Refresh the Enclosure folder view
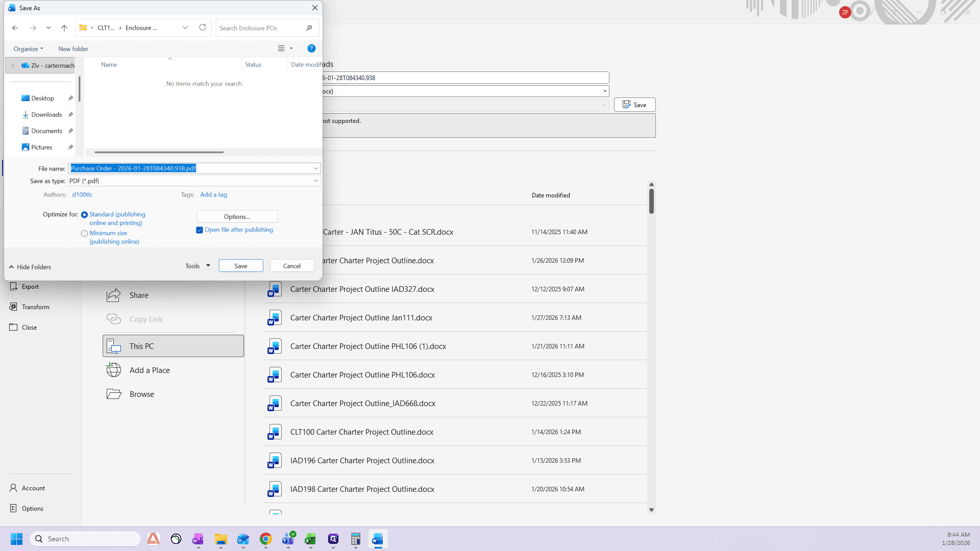 point(203,28)
